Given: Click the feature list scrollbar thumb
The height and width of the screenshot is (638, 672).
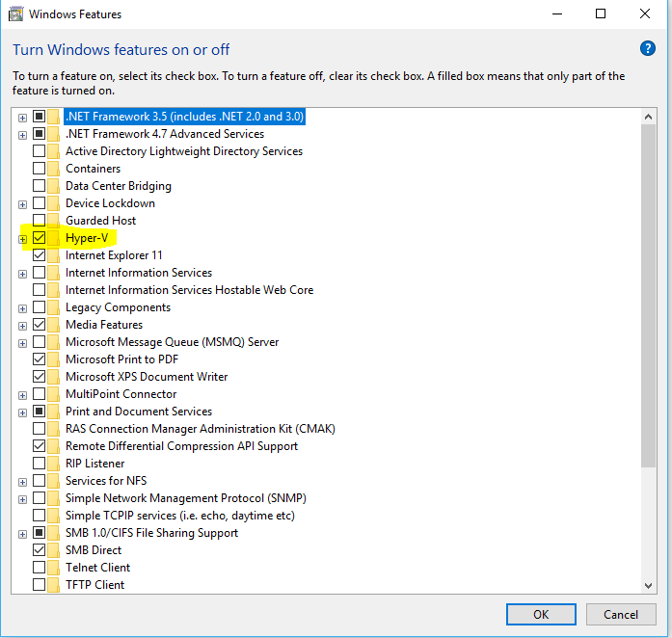Looking at the screenshot, I should coord(649,296).
